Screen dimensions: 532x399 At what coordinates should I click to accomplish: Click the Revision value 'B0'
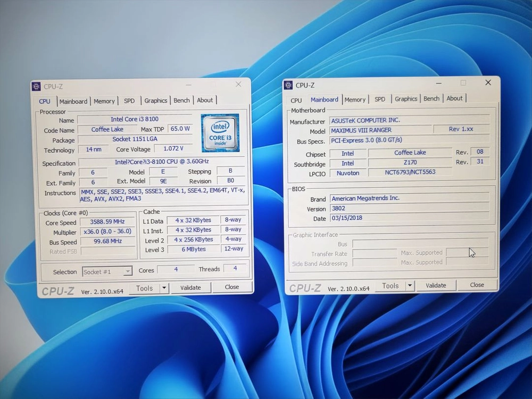(x=231, y=180)
